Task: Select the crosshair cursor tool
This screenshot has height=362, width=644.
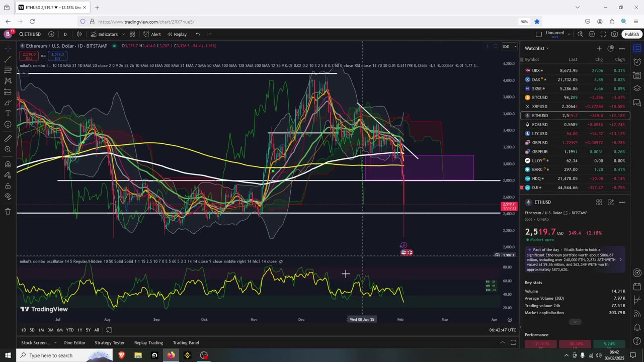Action: click(x=8, y=48)
